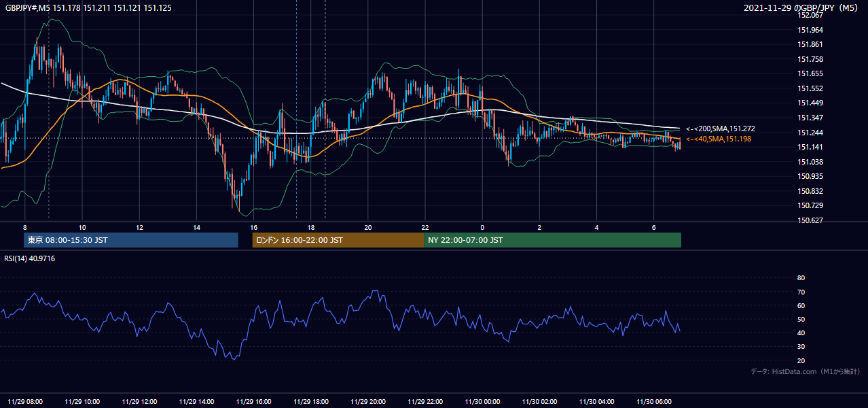Click hour tick 12 on the price chart axis
The width and height of the screenshot is (868, 408).
pyautogui.click(x=139, y=227)
